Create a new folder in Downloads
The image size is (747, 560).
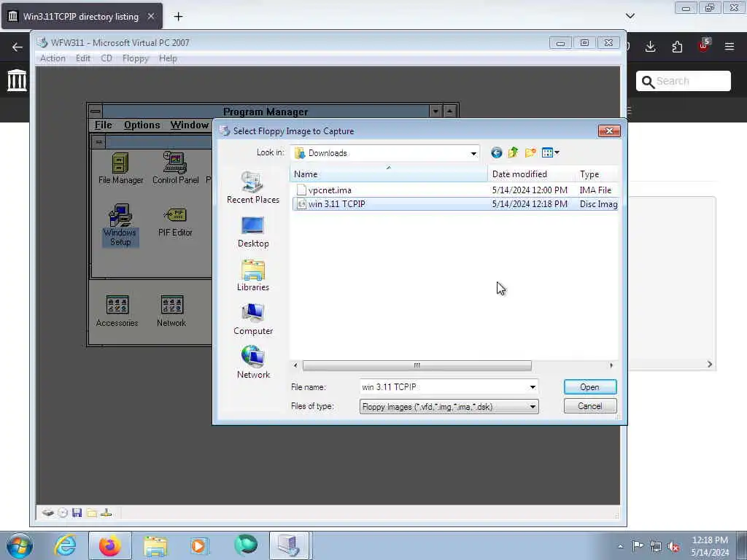pyautogui.click(x=530, y=153)
